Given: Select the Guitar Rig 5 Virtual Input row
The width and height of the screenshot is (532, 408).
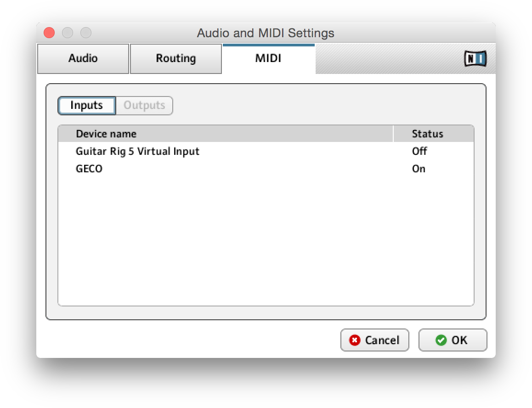Looking at the screenshot, I should point(266,151).
